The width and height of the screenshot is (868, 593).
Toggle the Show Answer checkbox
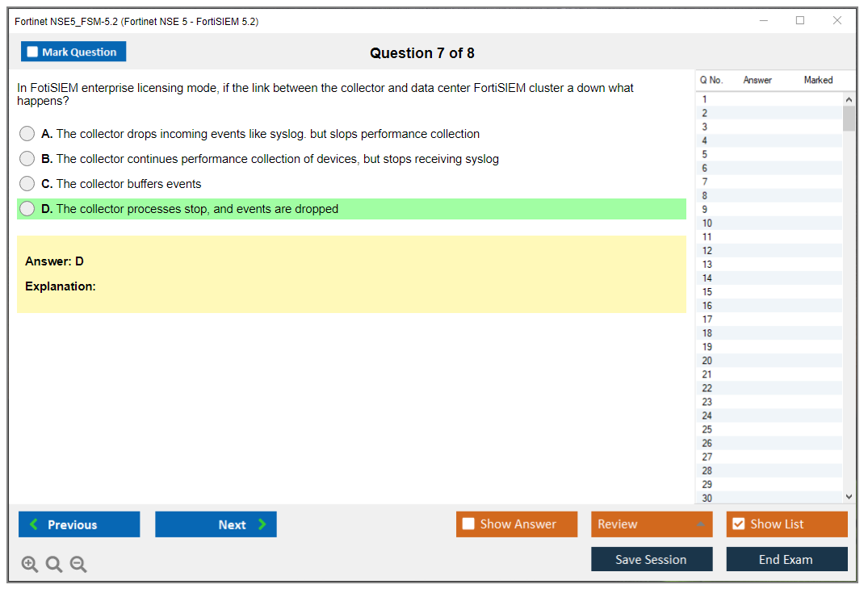[469, 524]
